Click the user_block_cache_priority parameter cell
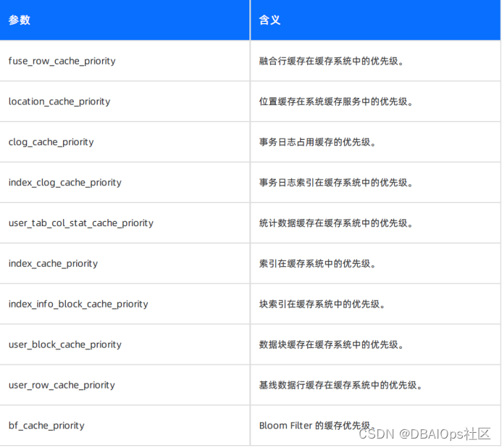502x448 pixels. [125, 344]
